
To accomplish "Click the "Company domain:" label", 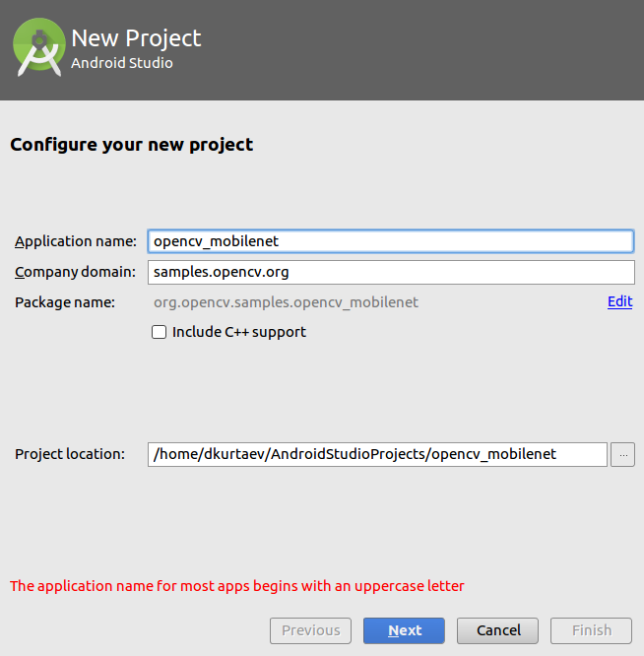I will tap(75, 272).
